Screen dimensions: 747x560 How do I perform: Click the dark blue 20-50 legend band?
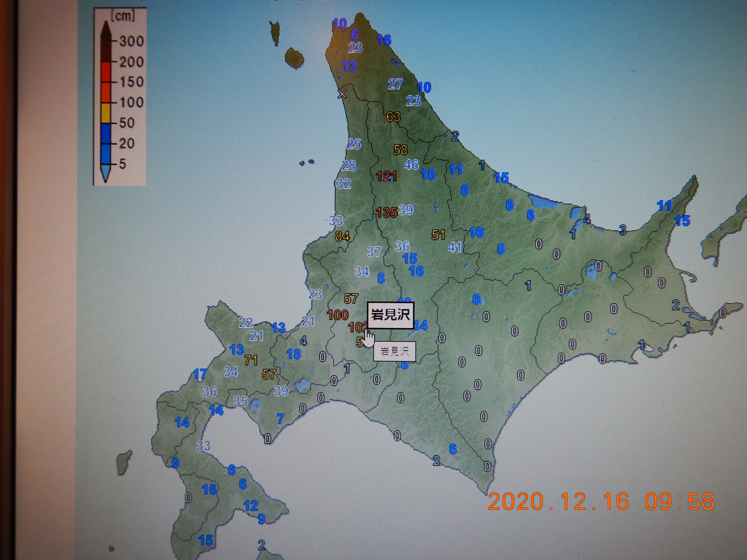click(106, 133)
